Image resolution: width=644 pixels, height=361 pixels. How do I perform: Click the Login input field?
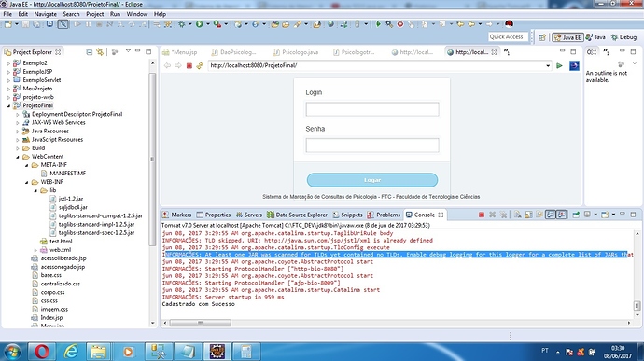click(372, 109)
